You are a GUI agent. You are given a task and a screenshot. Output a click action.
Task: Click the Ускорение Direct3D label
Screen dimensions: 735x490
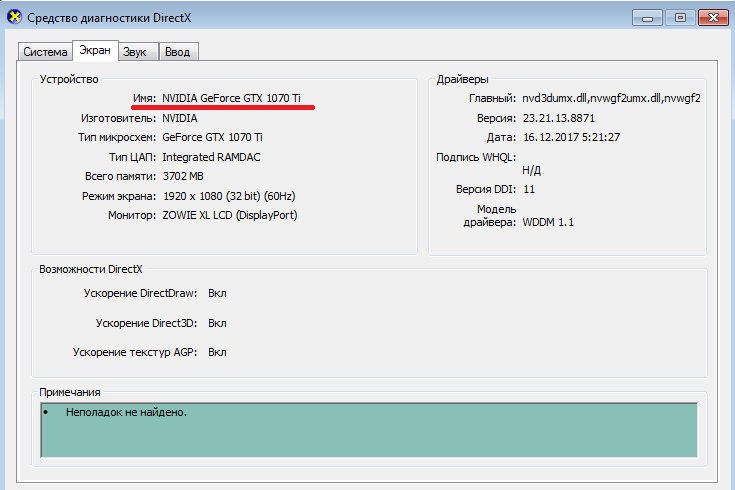147,323
